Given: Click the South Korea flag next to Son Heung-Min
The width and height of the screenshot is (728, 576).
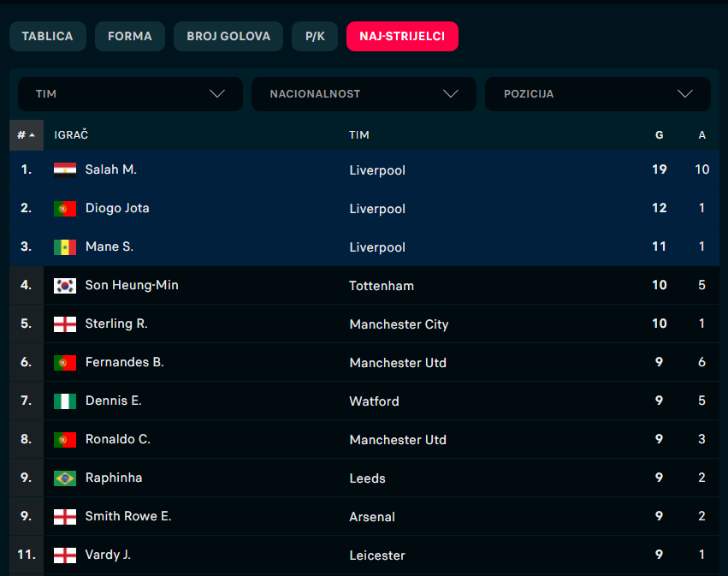Looking at the screenshot, I should tap(65, 286).
